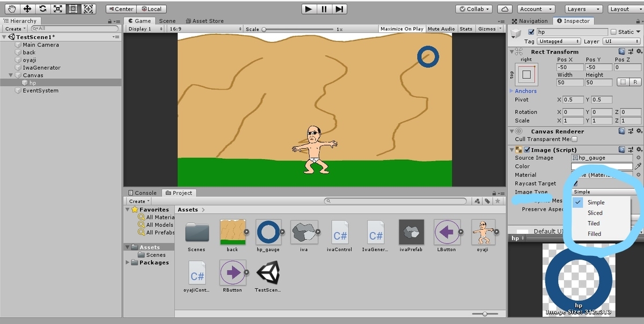Select the Rotate tool

pyautogui.click(x=42, y=9)
